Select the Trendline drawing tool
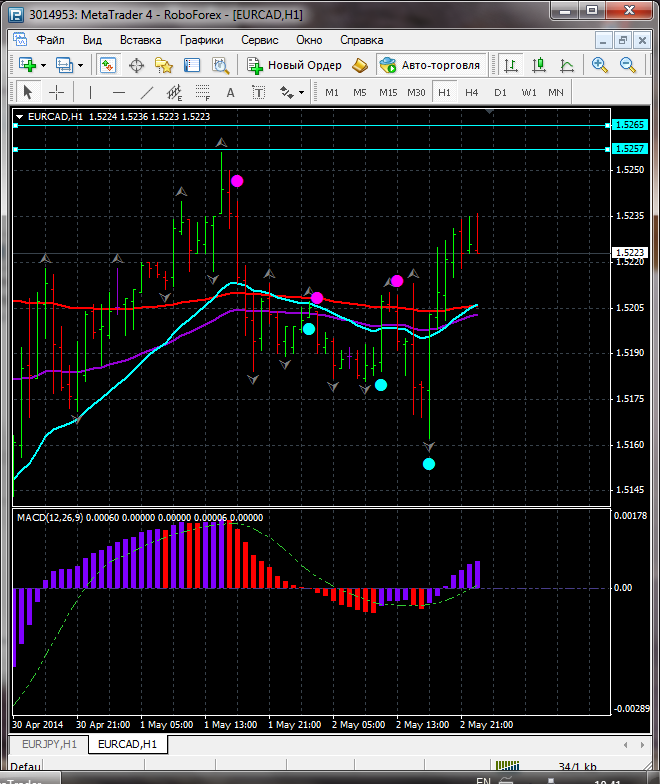The width and height of the screenshot is (660, 784). 147,92
